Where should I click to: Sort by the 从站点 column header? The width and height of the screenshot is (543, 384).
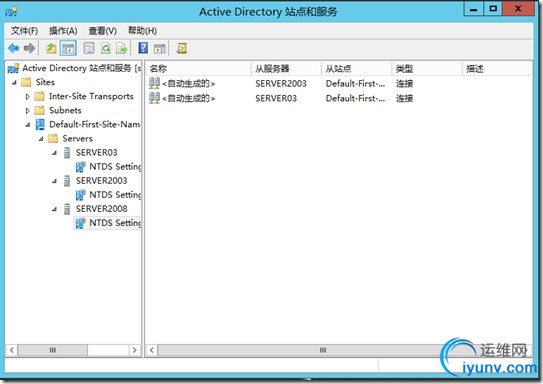click(357, 69)
